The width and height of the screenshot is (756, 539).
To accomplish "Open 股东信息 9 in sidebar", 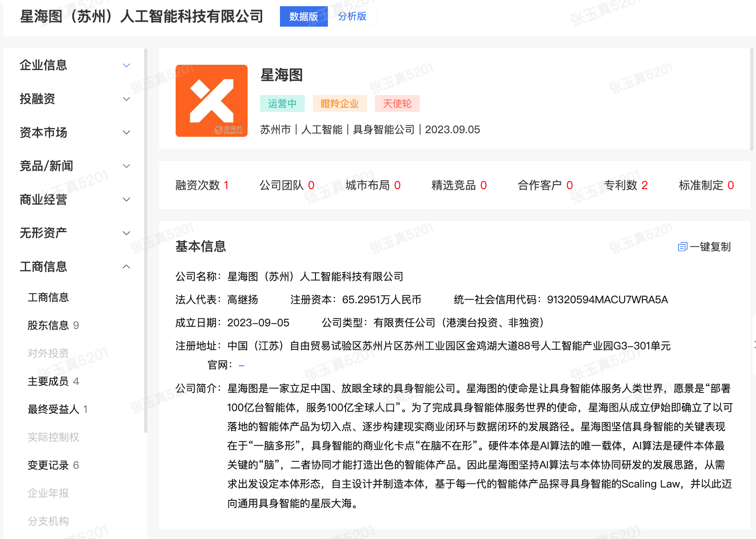I will 53,325.
